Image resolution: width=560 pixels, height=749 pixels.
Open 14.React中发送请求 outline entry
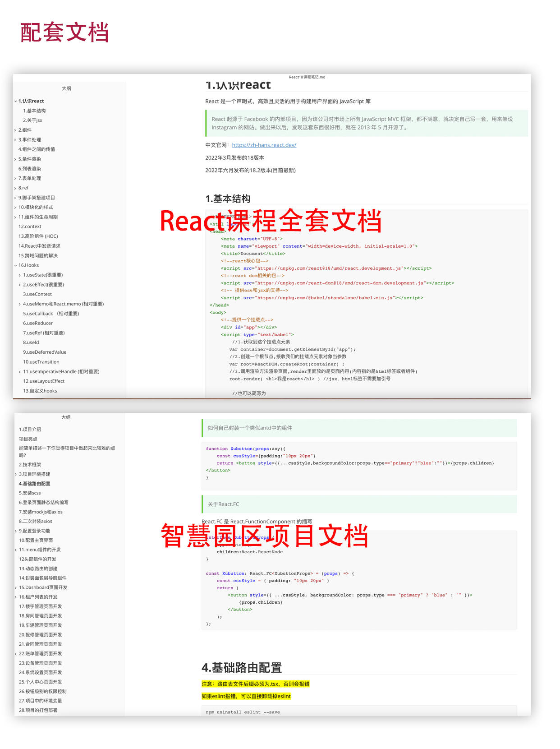(x=39, y=246)
